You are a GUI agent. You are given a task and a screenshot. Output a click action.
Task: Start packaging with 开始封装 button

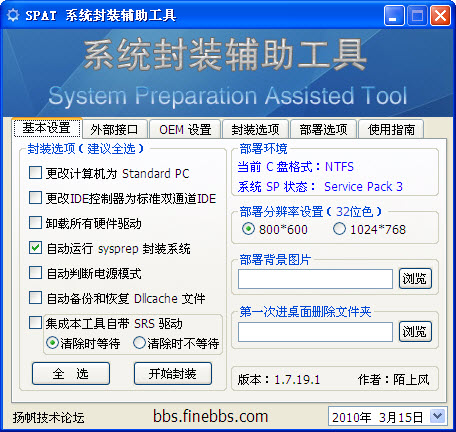click(173, 373)
